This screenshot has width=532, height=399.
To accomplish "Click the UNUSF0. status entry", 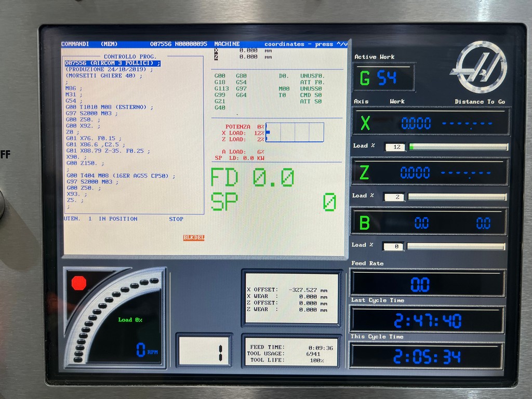I will click(312, 76).
